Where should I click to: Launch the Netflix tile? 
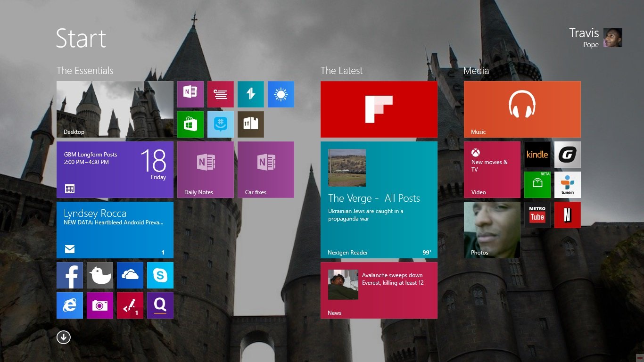pos(568,215)
